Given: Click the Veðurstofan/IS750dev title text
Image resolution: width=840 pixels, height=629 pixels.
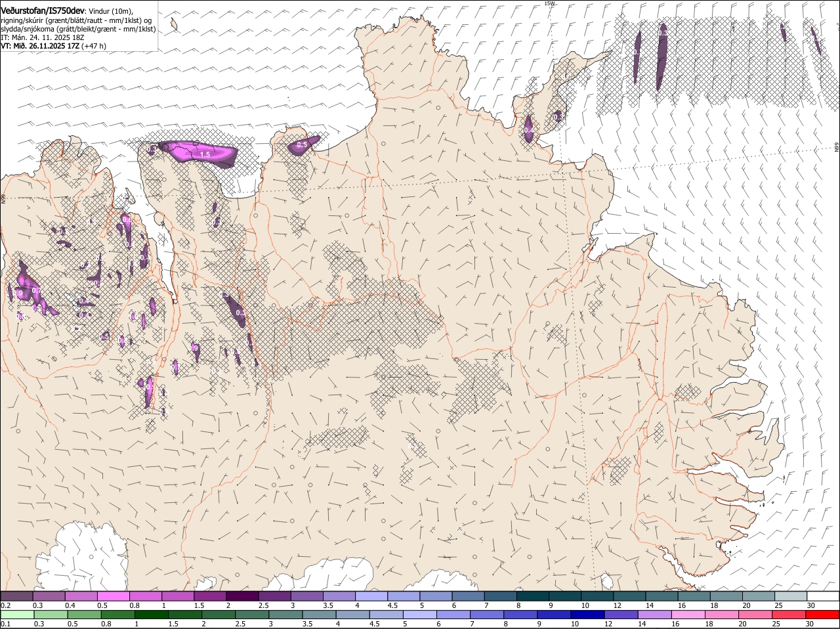Looking at the screenshot, I should [x=43, y=11].
